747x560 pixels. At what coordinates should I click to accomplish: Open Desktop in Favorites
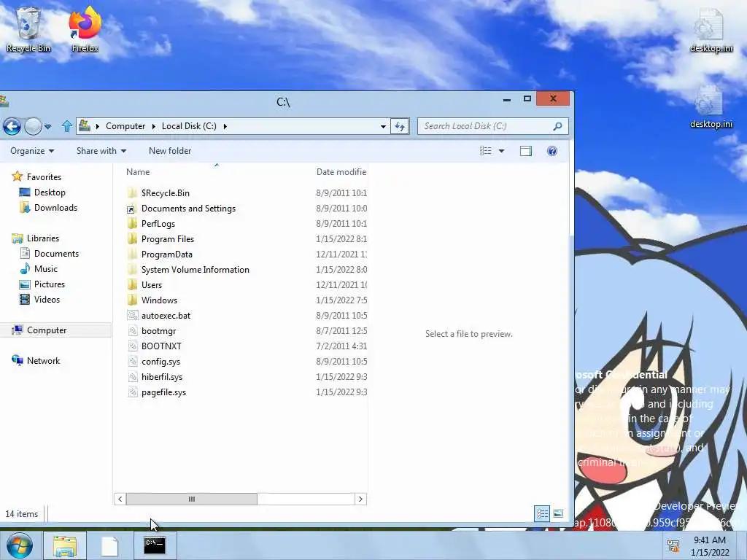point(50,192)
